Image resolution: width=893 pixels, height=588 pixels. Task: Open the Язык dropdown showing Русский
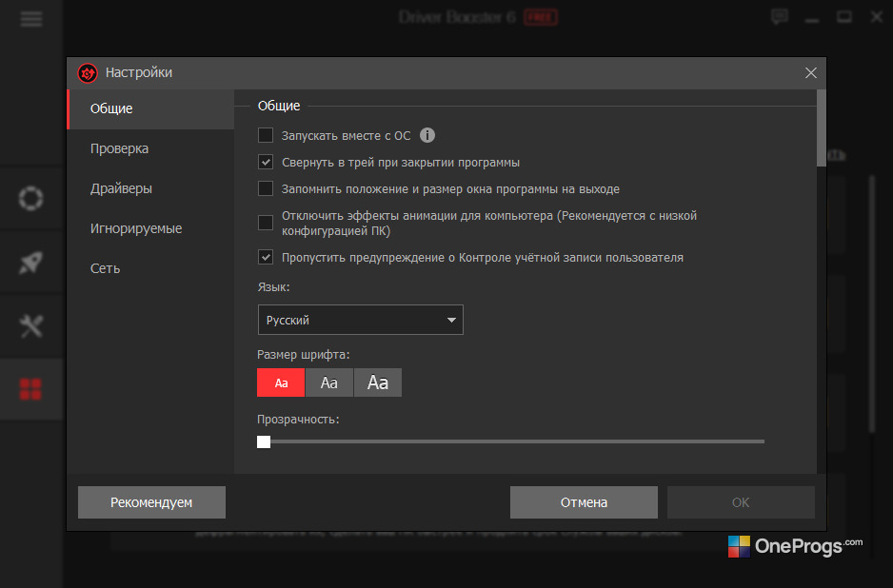361,320
